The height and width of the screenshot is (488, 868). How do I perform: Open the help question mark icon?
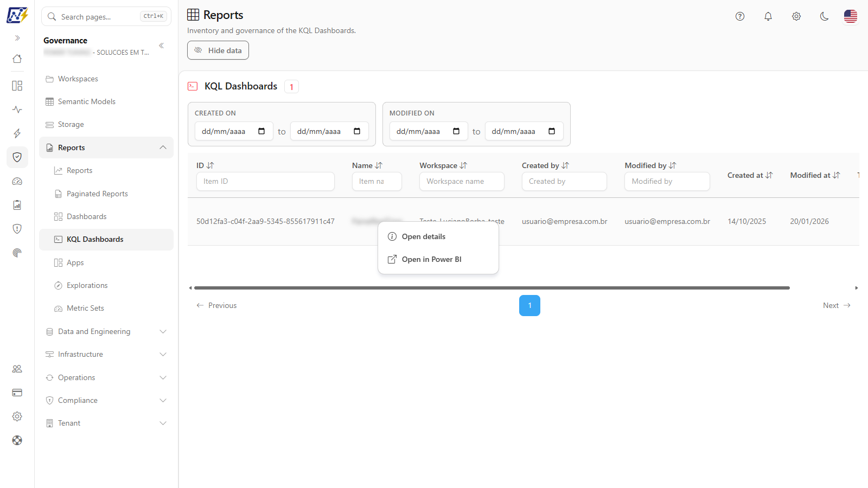pos(740,16)
